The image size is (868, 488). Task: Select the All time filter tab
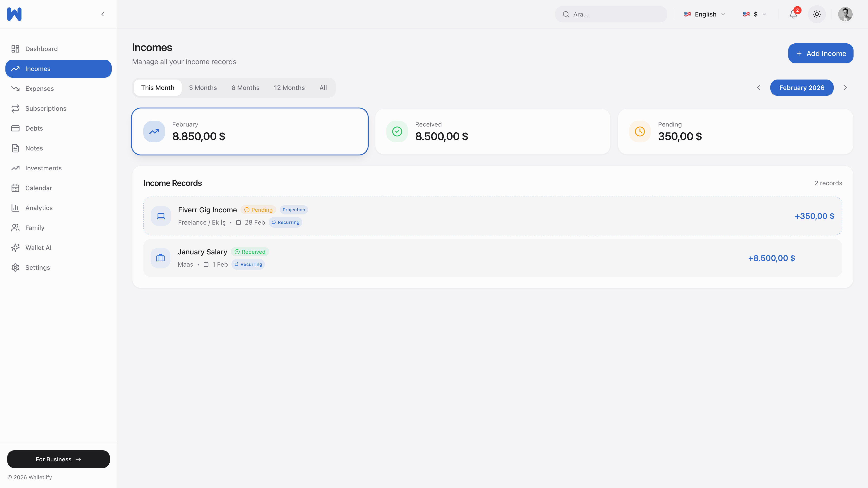point(323,88)
